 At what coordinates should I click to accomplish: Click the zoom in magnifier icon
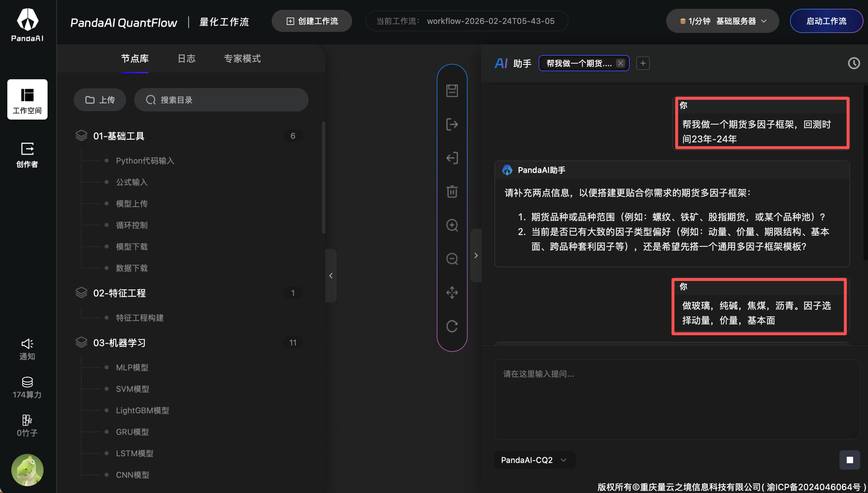452,225
